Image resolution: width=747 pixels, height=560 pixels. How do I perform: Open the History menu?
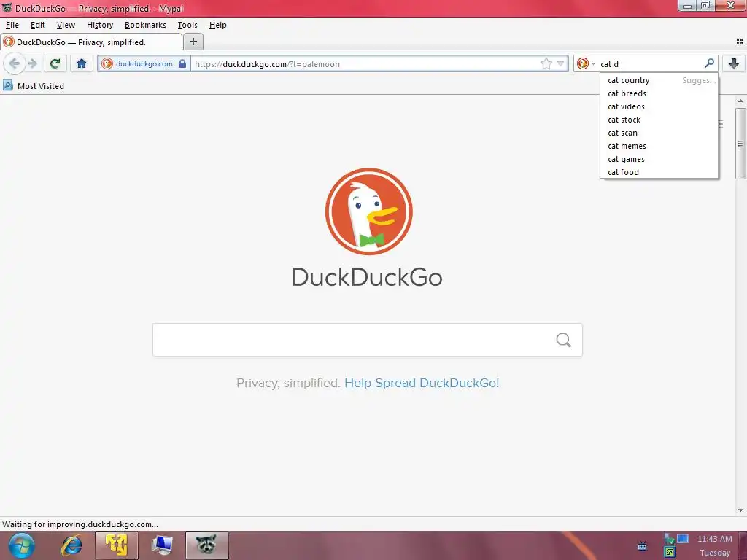coord(100,25)
